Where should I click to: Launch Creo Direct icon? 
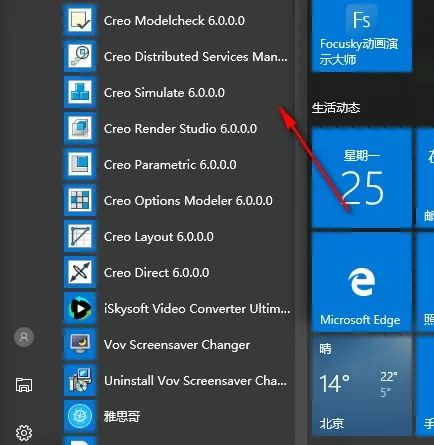click(x=80, y=272)
